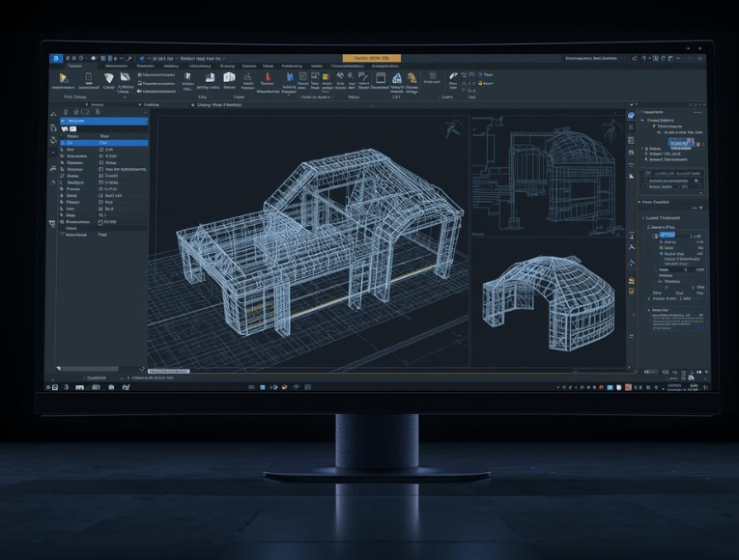This screenshot has height=560, width=739.
Task: Select the yellow arrow tool in ribbon
Action: click(64, 78)
